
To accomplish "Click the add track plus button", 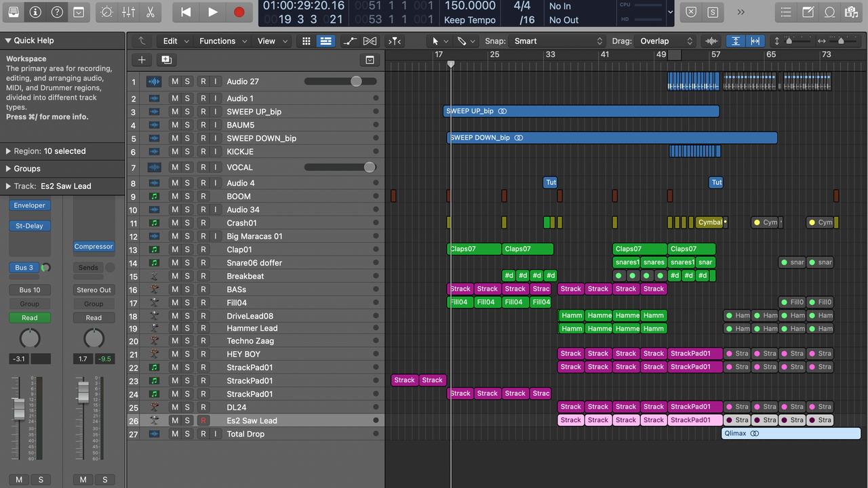I will 142,60.
